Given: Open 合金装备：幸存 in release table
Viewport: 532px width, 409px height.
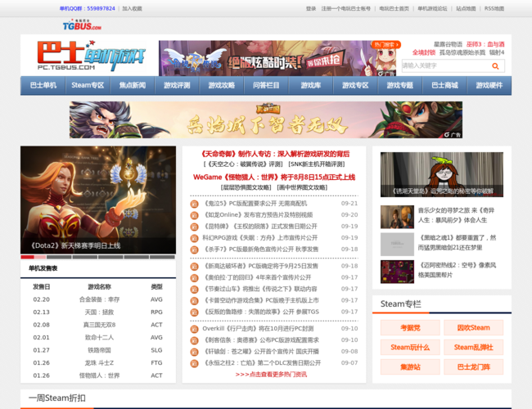Looking at the screenshot, I should click(99, 299).
